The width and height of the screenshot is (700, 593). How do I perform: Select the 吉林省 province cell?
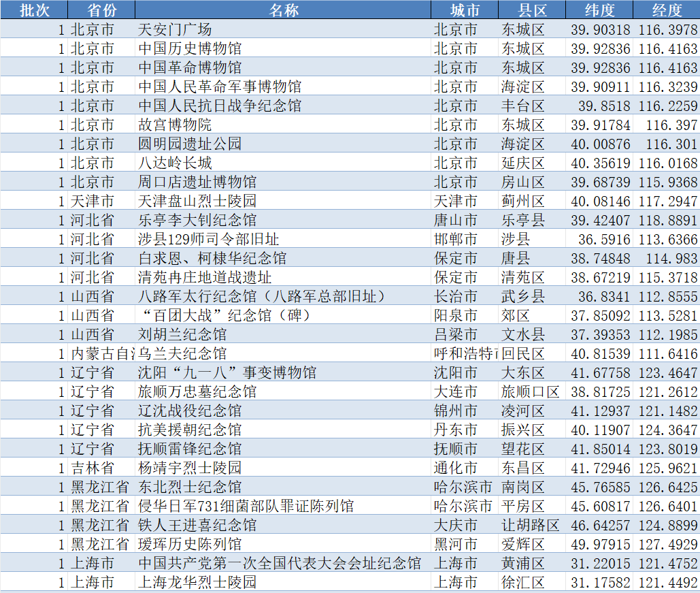93,468
